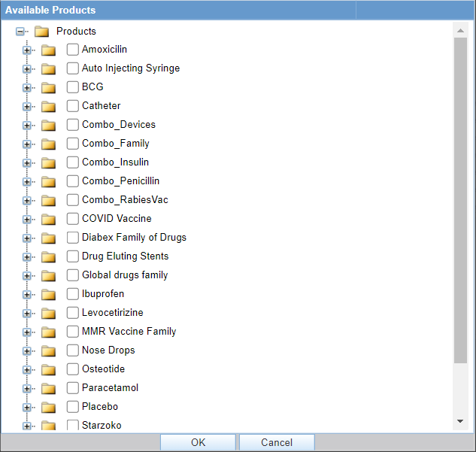
Task: Select the Combo_Penicillin label text
Action: (120, 181)
